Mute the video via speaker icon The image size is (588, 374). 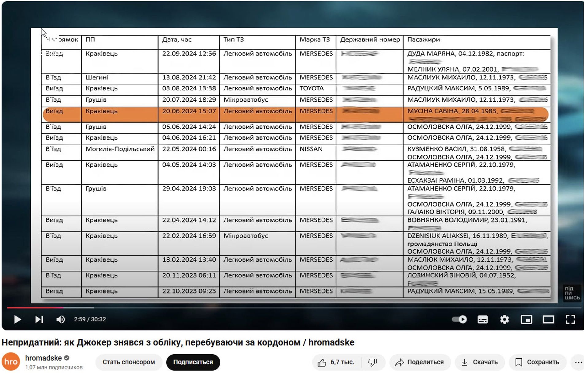coord(60,319)
